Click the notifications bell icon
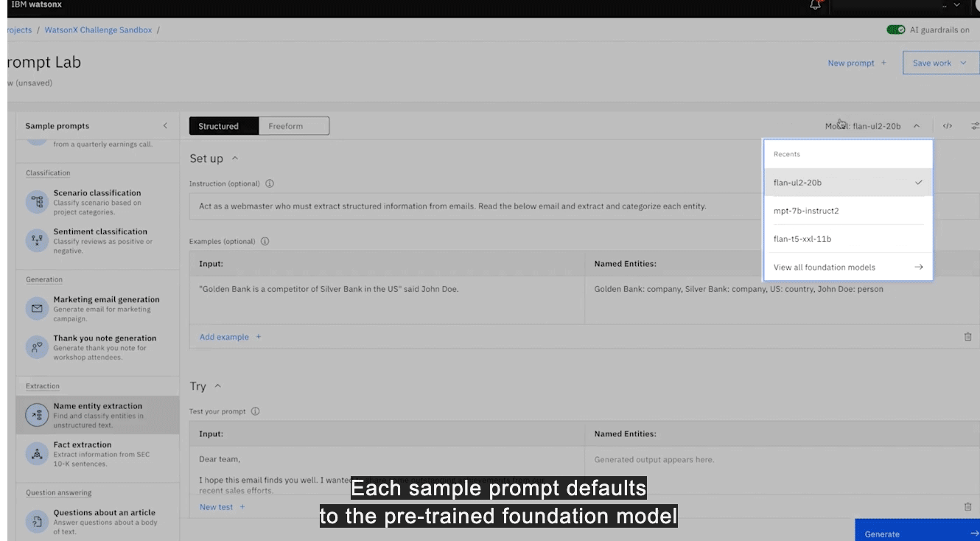 tap(815, 4)
